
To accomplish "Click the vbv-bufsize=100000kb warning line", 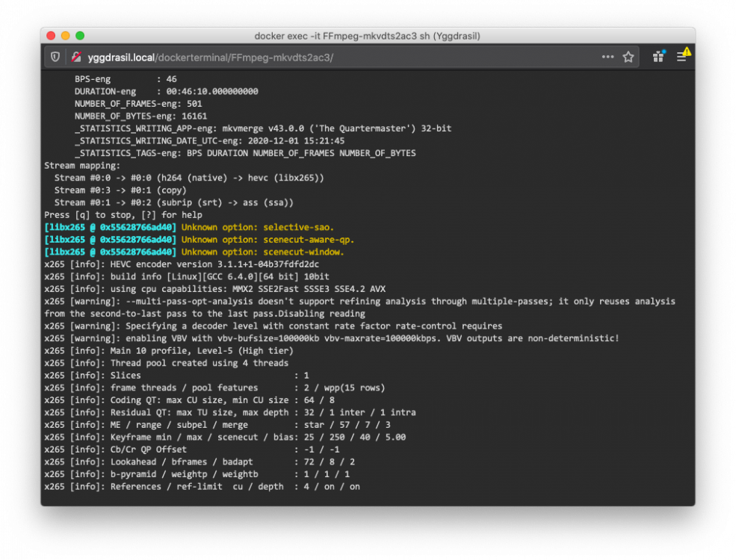I will pos(332,339).
